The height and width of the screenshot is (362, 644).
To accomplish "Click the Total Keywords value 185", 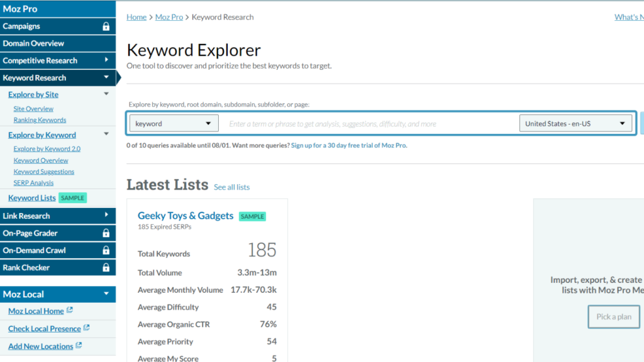I will 262,250.
